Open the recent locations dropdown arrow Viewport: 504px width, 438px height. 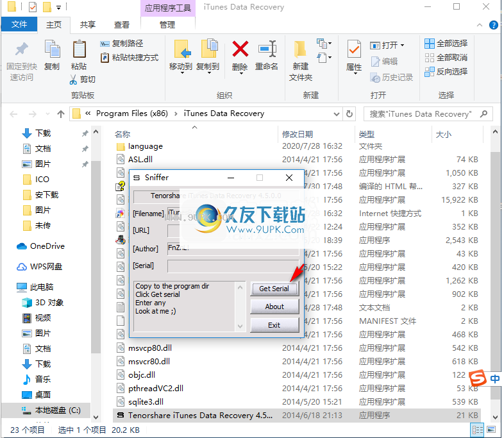point(47,114)
